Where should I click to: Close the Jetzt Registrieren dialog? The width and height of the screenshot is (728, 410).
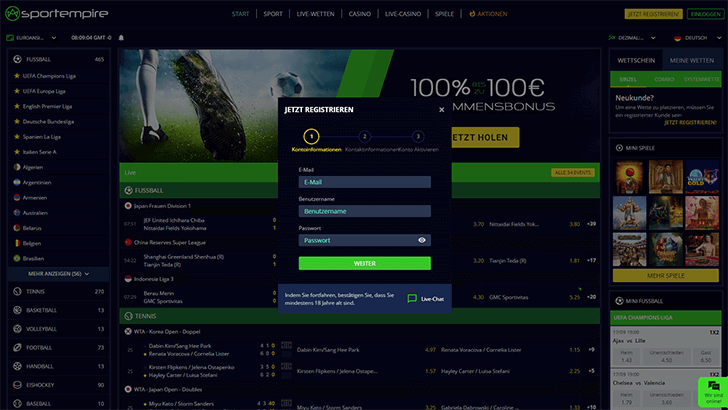coord(442,110)
